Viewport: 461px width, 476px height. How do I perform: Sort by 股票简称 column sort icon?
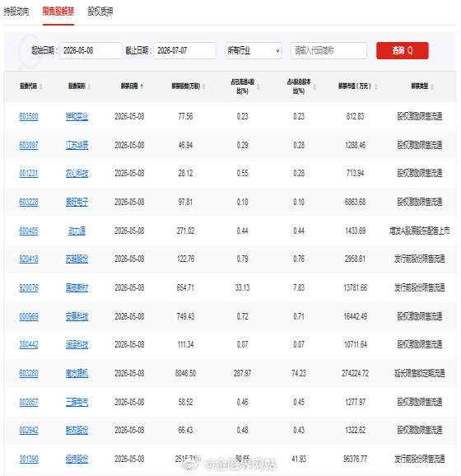pyautogui.click(x=89, y=86)
